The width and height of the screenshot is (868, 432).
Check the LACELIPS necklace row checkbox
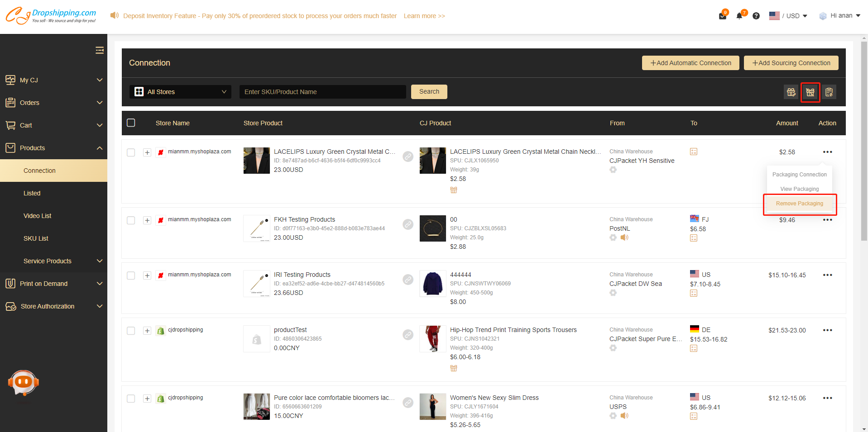[x=131, y=152]
